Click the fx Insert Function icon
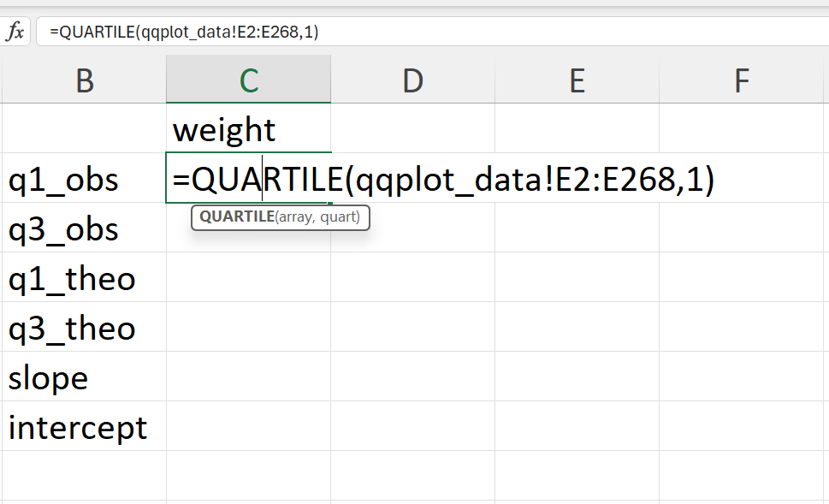The width and height of the screenshot is (829, 504). click(15, 32)
